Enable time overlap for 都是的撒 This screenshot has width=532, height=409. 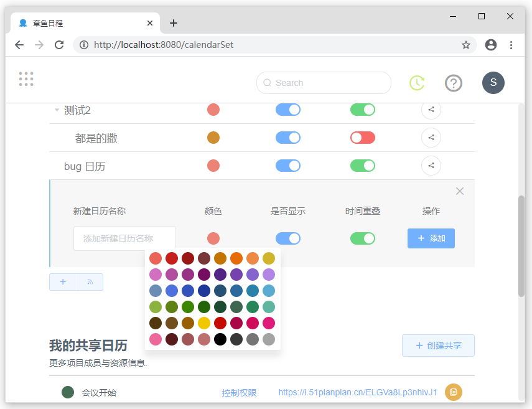[x=362, y=138]
